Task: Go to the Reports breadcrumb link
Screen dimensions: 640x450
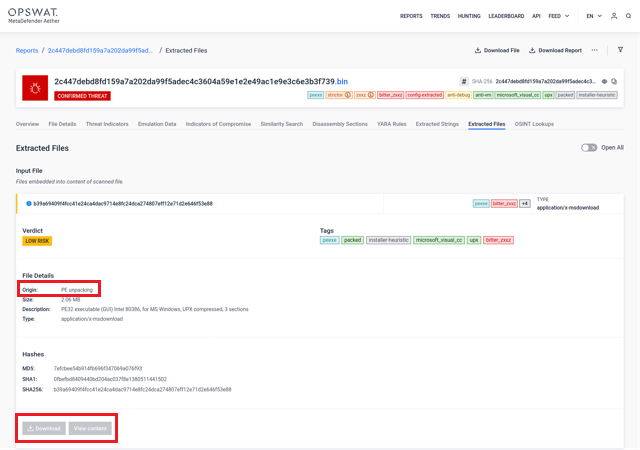Action: tap(27, 50)
